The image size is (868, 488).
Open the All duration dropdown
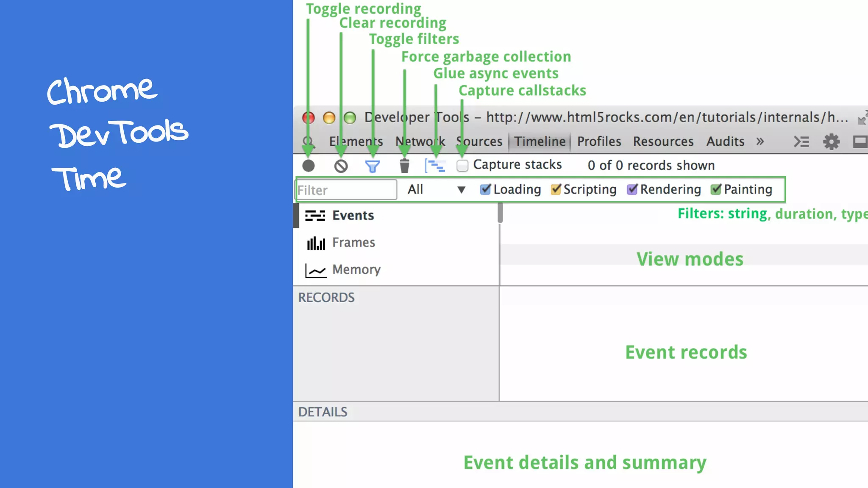click(x=437, y=189)
